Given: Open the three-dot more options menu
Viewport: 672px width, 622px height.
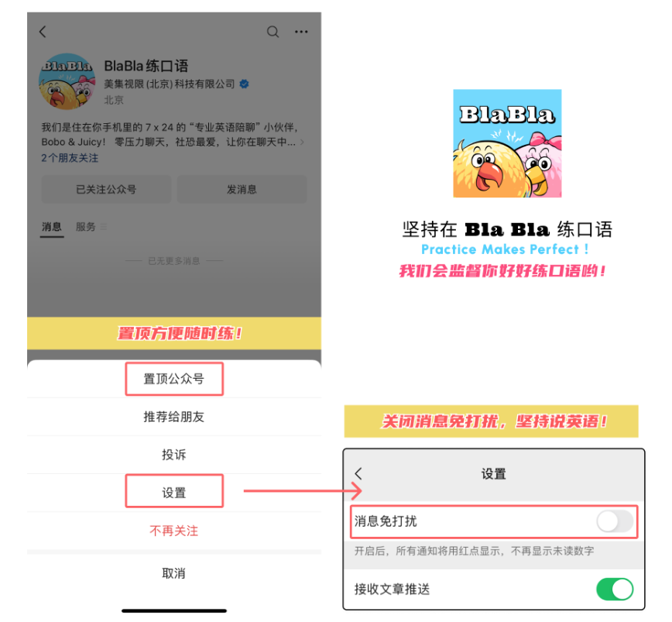Looking at the screenshot, I should click(x=301, y=32).
